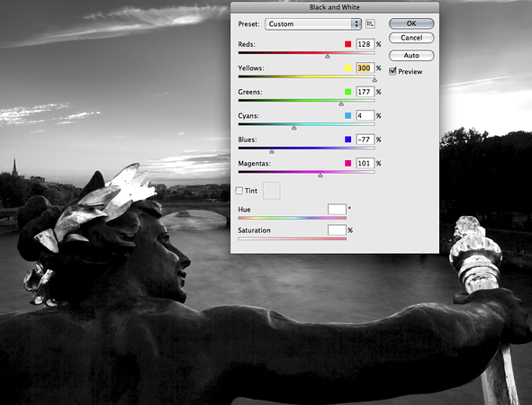The image size is (532, 405).
Task: Click the Blues slider handle
Action: 272,151
